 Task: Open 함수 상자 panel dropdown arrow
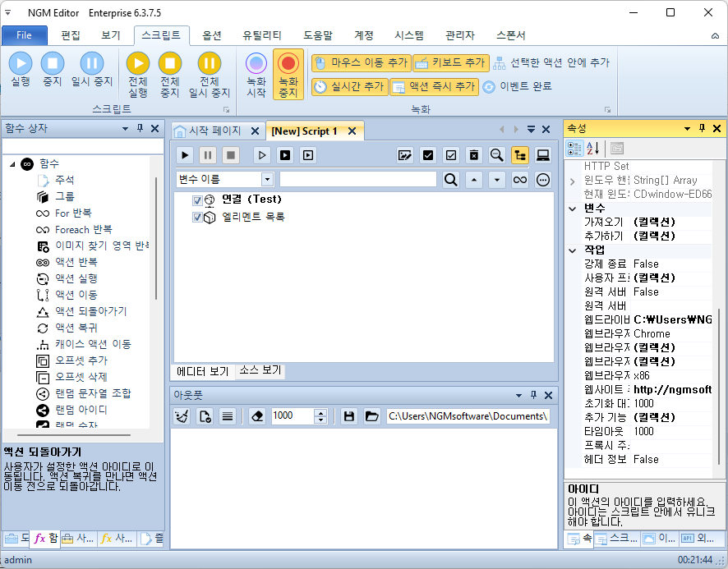(x=126, y=129)
